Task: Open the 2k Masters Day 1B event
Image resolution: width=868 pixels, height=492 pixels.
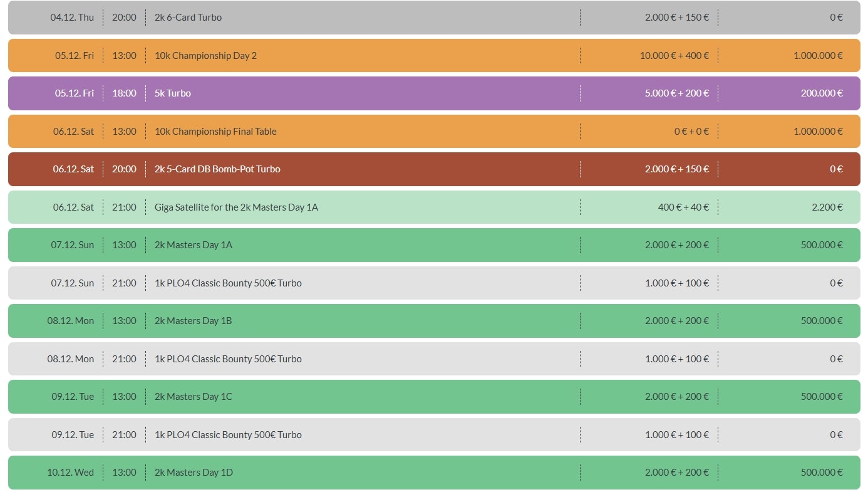Action: coord(193,321)
